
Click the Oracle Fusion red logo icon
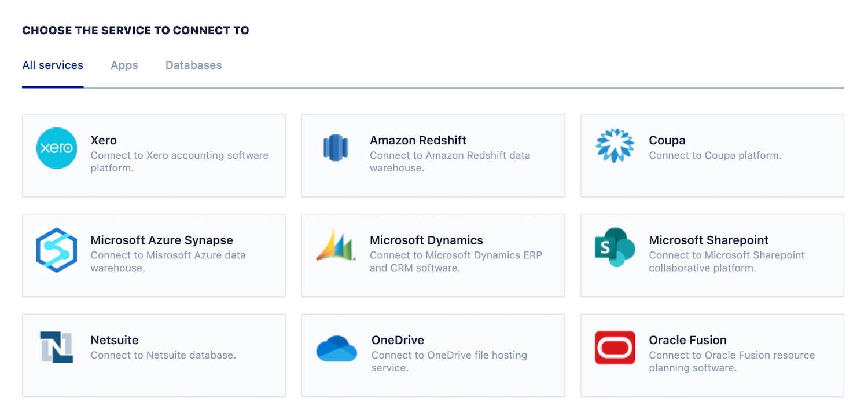(x=615, y=348)
